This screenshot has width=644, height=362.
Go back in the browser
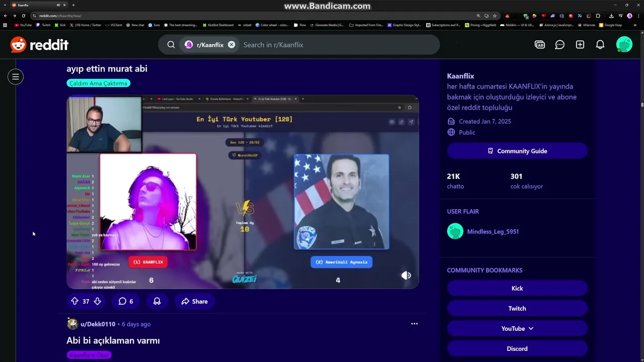click(x=5, y=16)
